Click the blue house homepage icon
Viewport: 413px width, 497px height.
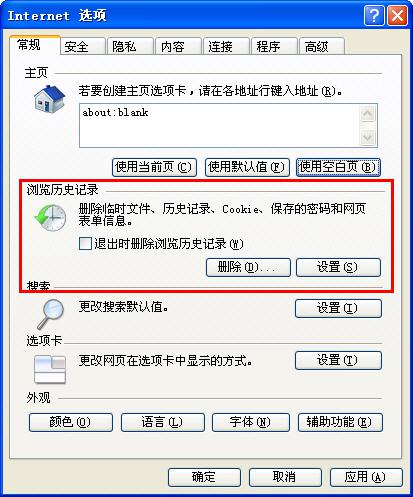point(49,99)
